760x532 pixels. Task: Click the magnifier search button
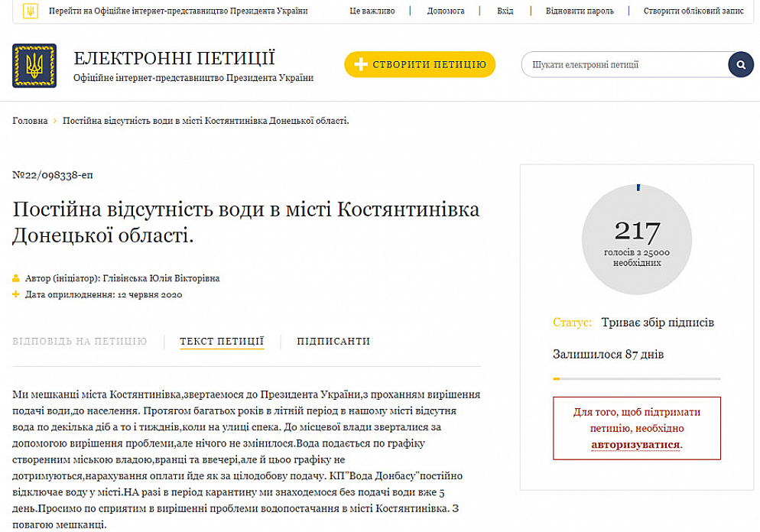(740, 65)
